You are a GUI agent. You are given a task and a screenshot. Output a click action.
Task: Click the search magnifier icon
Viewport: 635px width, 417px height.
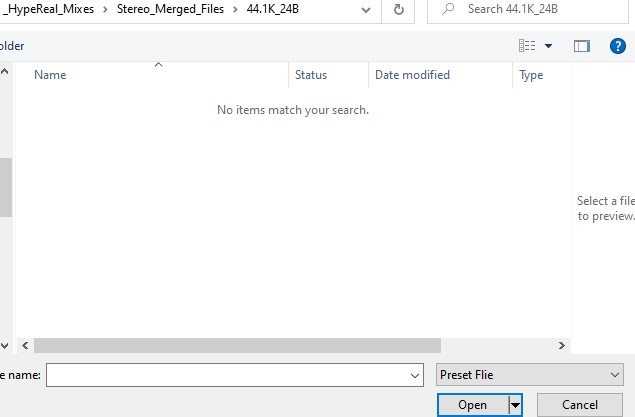tap(448, 9)
